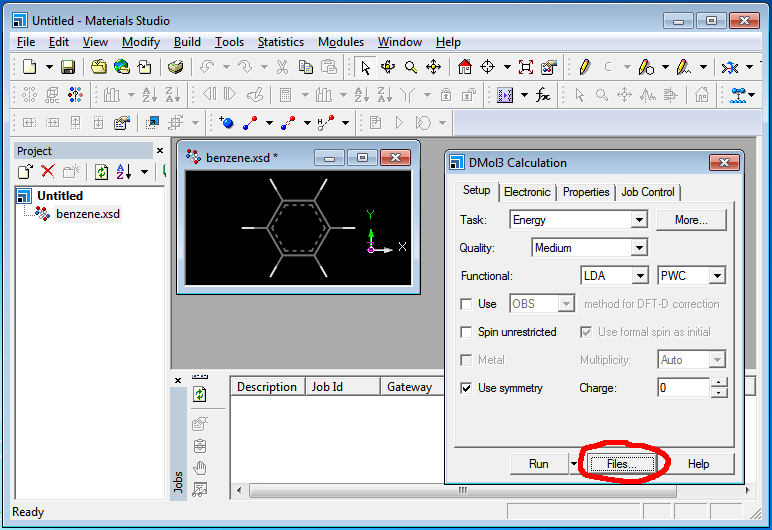Click the Description column header
The width and height of the screenshot is (772, 530).
click(x=267, y=387)
